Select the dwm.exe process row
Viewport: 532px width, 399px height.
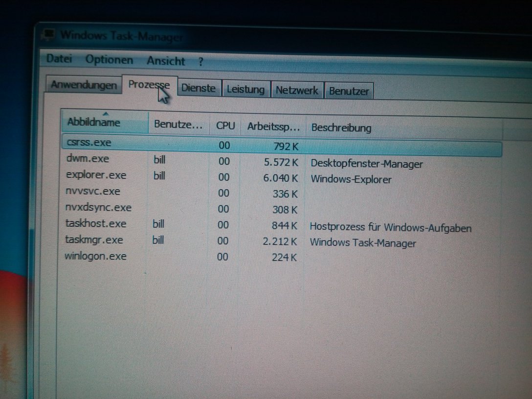(88, 159)
